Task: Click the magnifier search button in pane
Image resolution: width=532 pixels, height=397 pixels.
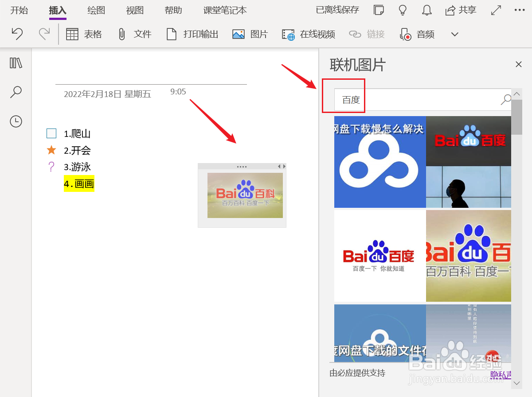Action: pos(505,100)
